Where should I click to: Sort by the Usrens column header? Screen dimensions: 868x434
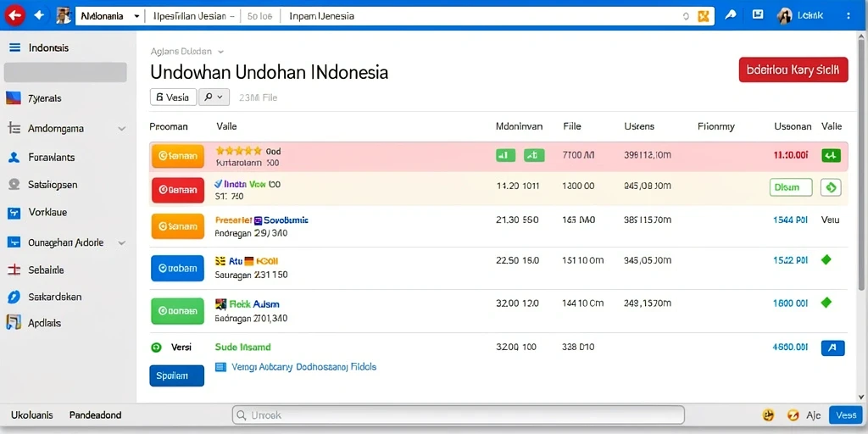point(639,126)
